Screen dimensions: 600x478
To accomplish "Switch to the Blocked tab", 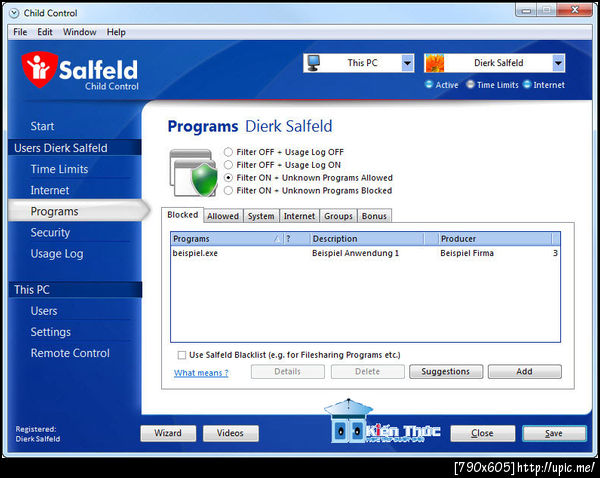I will click(183, 215).
